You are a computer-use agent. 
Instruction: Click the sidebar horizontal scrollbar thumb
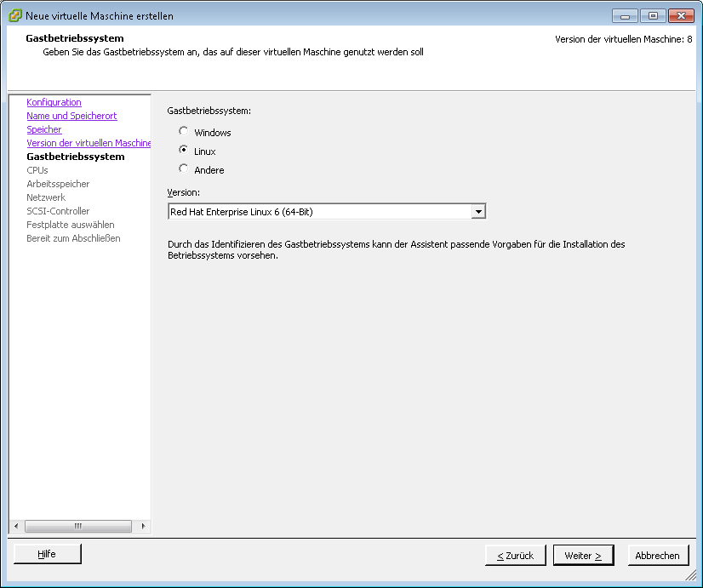point(78,526)
